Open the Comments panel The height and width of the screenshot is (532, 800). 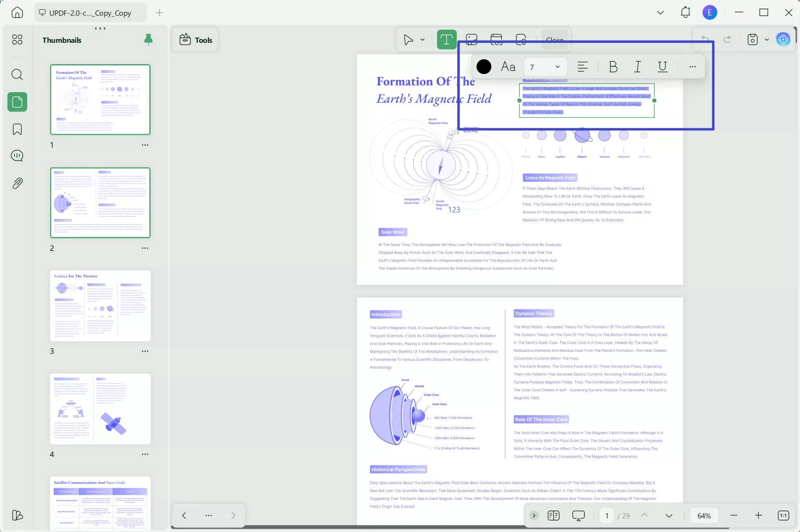point(17,156)
